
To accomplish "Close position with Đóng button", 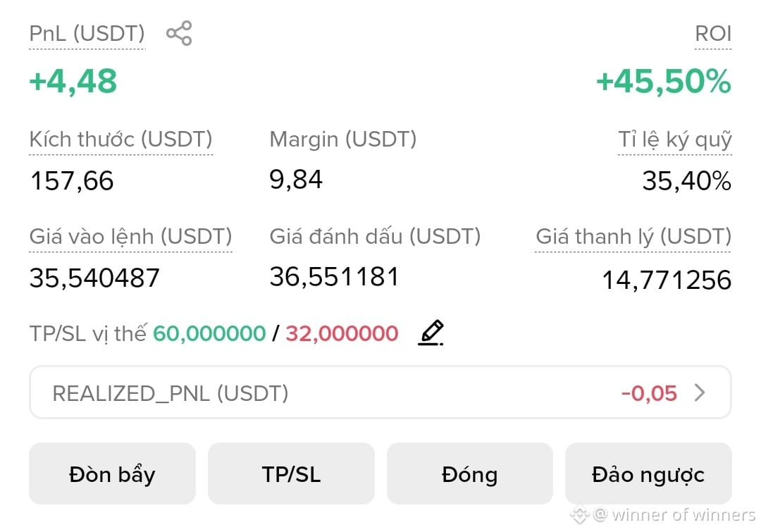I will [470, 474].
